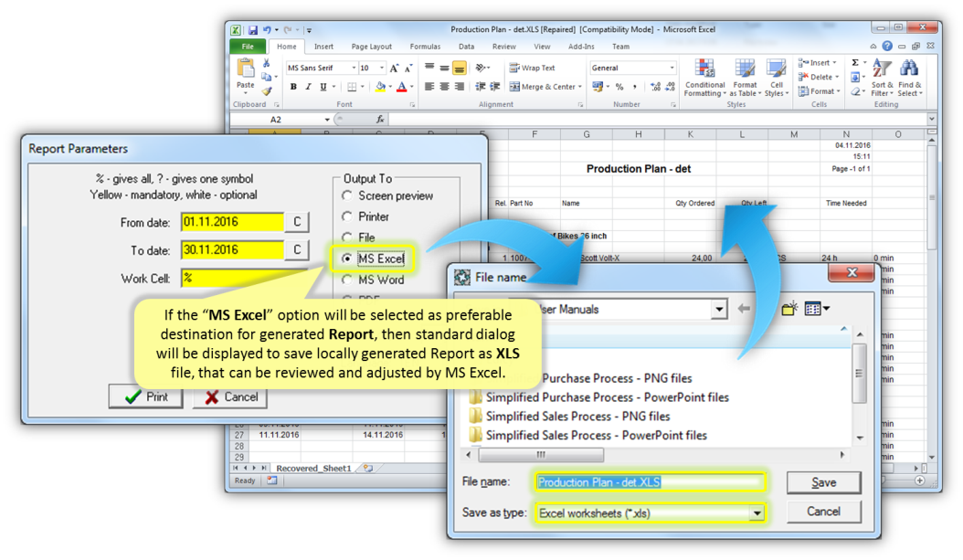Switch to the Review ribbon tab

coord(504,47)
